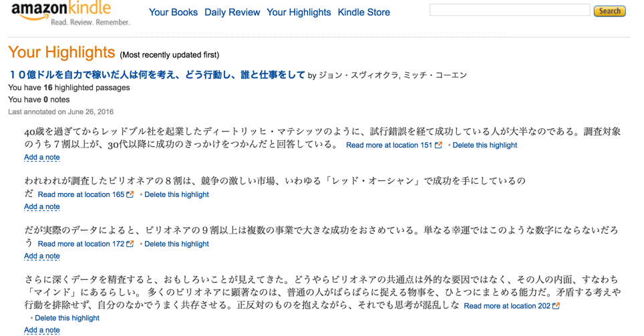The width and height of the screenshot is (644, 336).
Task: Add a note under the first highlight
Action: pos(42,158)
